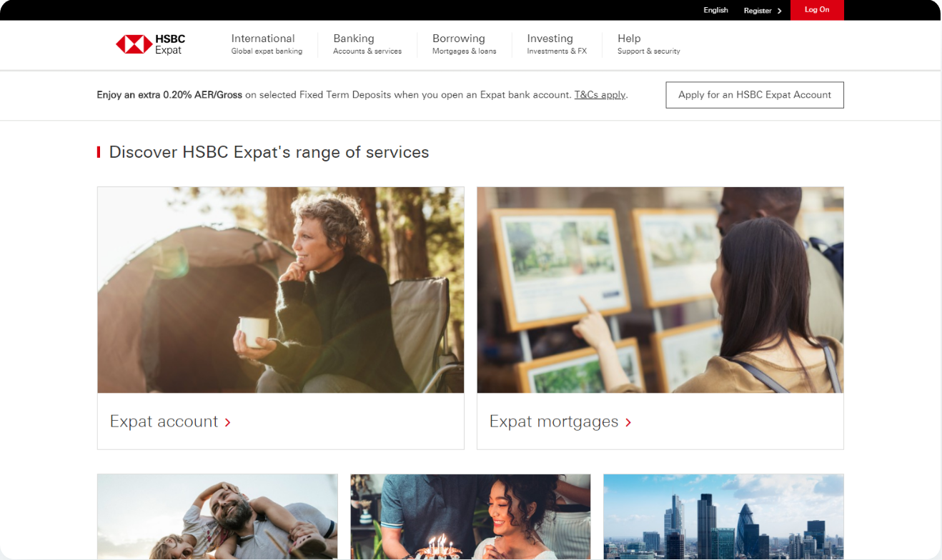Open the T&Cs apply link
The height and width of the screenshot is (560, 942).
pos(600,95)
